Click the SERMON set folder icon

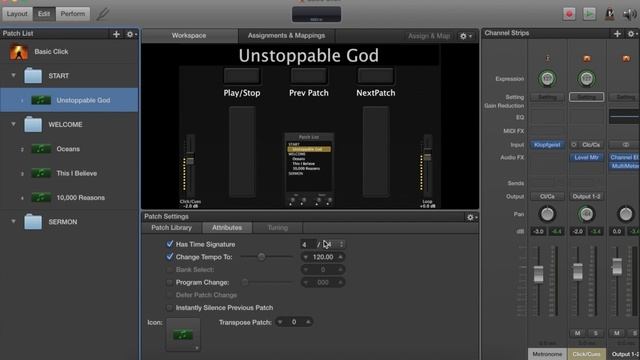[33, 222]
